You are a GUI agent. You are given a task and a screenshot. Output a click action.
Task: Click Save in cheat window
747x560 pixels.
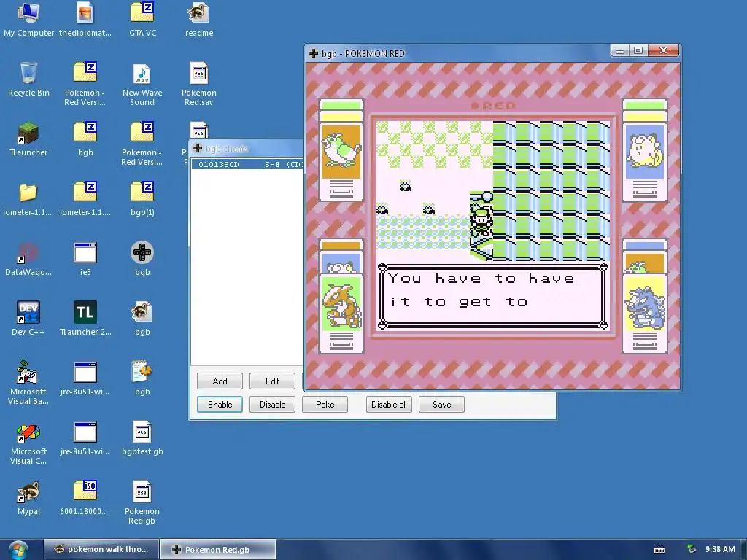441,404
